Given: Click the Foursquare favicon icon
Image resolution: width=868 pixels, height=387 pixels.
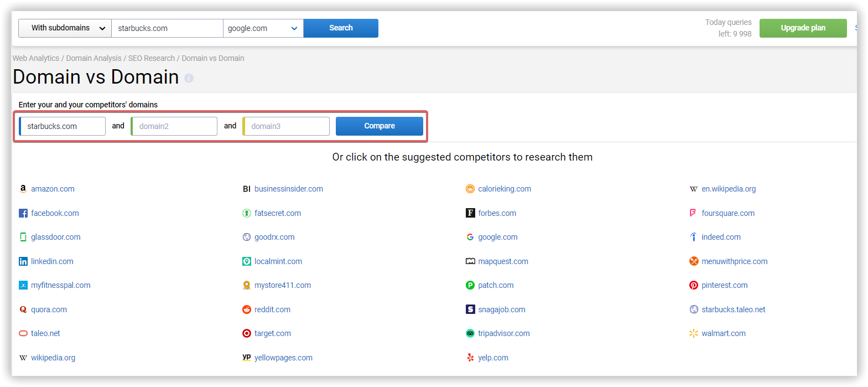Looking at the screenshot, I should (x=694, y=213).
